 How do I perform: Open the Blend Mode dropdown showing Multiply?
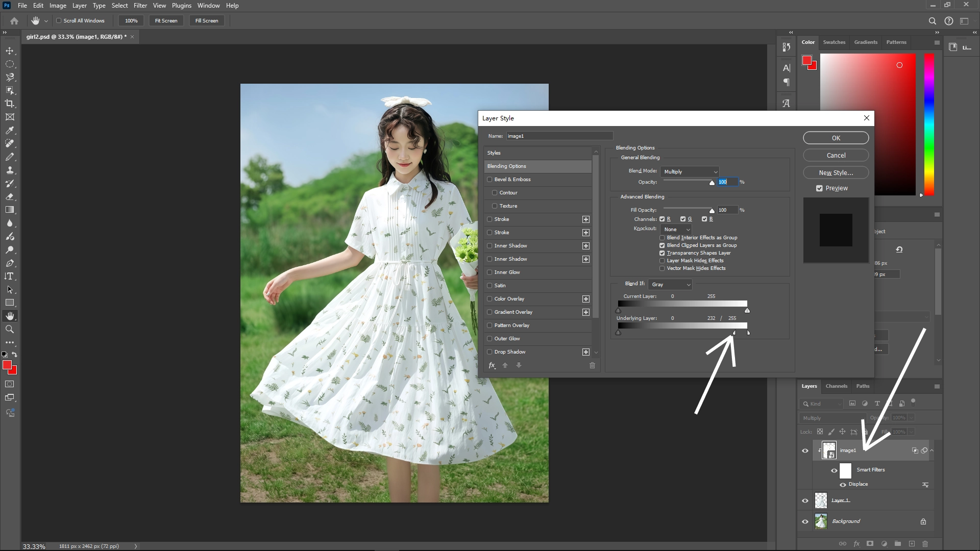tap(690, 171)
